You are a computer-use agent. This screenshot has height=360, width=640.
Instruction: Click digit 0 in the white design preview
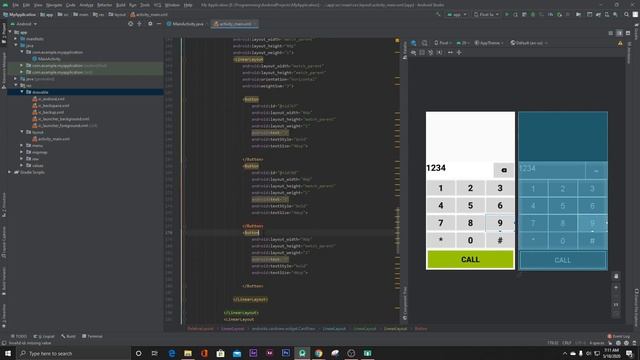point(470,240)
